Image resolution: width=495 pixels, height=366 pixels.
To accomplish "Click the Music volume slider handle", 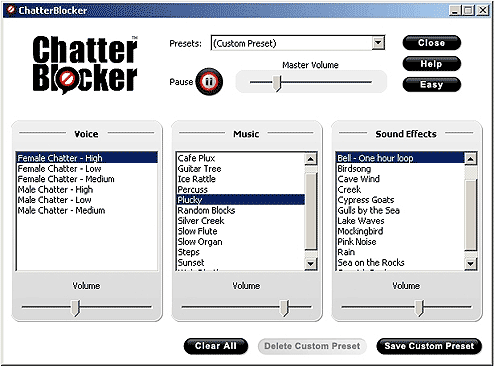I will point(284,307).
